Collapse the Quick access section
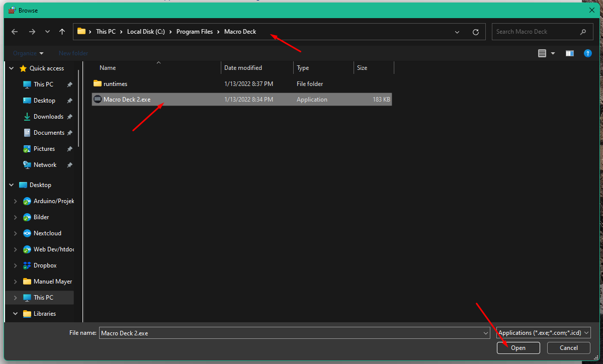Screen dimensions: 603x364 12,68
